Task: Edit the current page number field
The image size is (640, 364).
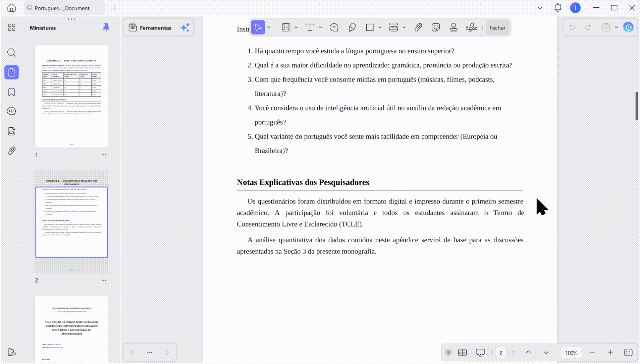Action: click(x=500, y=353)
